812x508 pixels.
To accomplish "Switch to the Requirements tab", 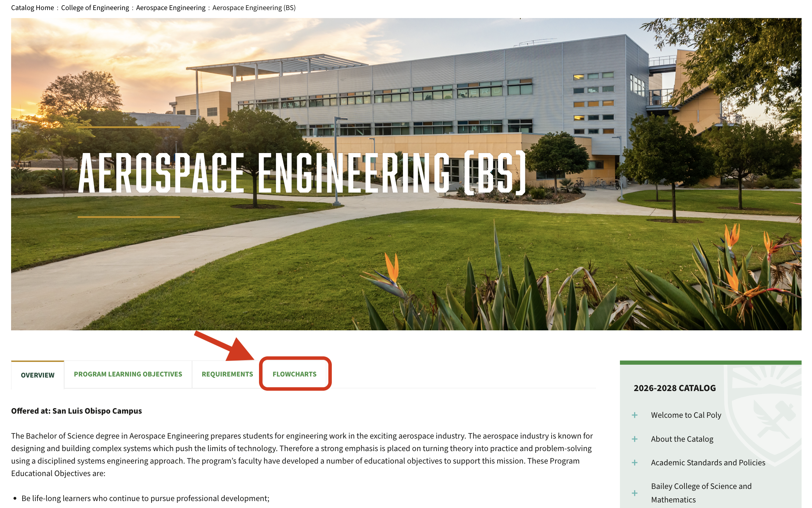I will click(227, 374).
